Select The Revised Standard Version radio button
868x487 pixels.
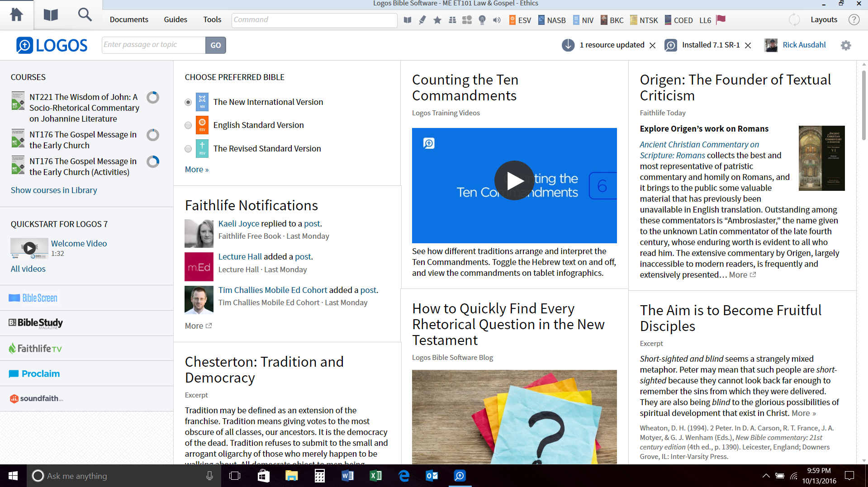[188, 149]
